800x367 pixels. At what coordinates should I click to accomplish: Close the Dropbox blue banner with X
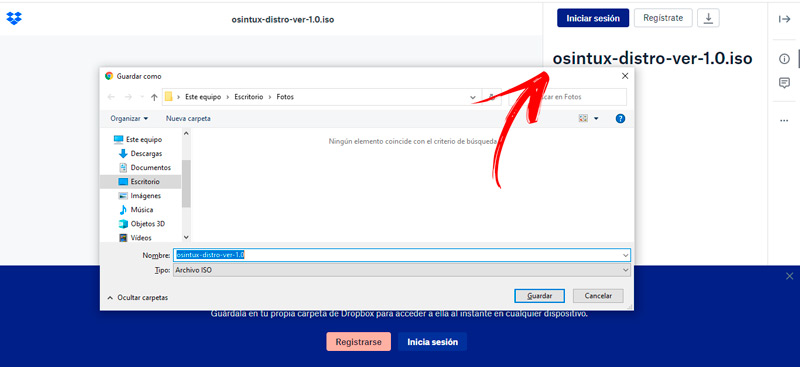(789, 276)
